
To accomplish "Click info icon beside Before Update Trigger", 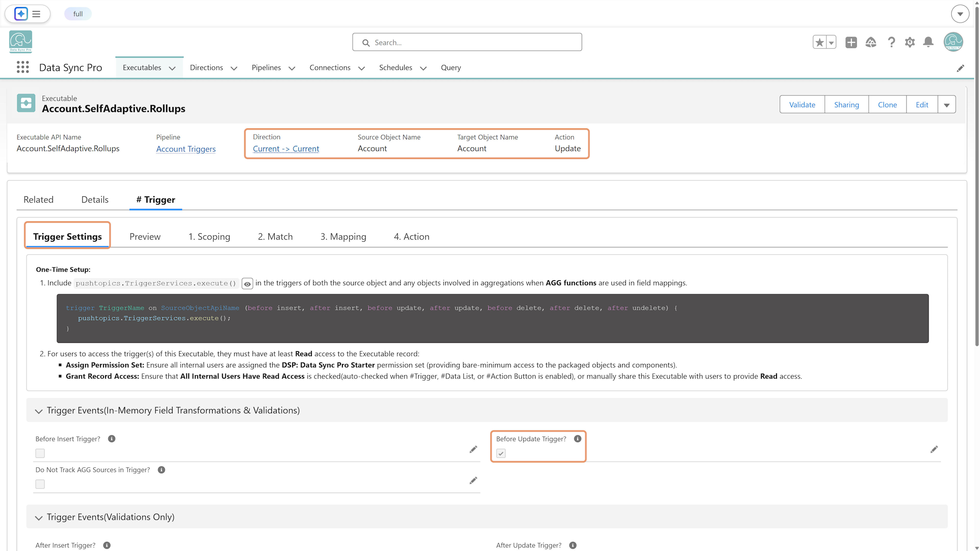I will (x=578, y=439).
